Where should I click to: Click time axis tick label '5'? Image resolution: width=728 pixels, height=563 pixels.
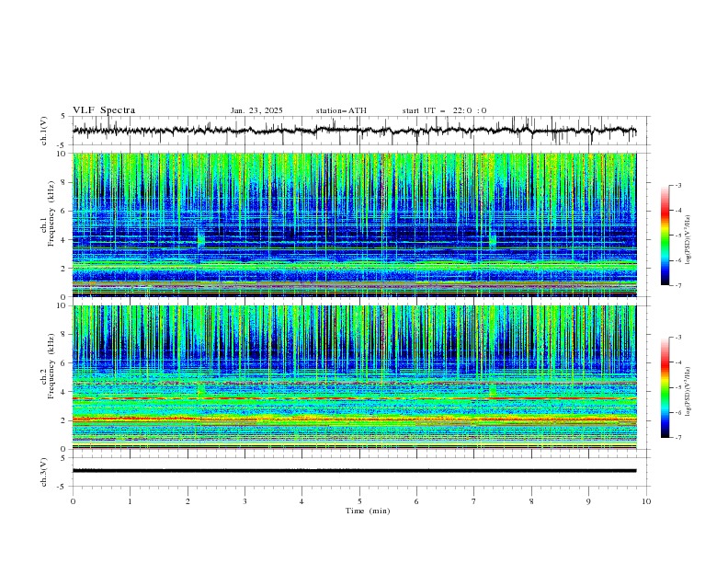pyautogui.click(x=359, y=501)
